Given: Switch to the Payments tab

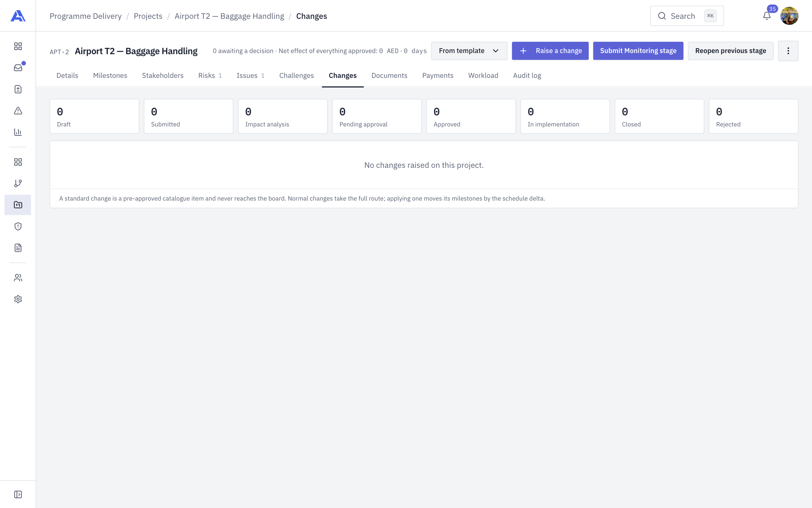Looking at the screenshot, I should 438,76.
